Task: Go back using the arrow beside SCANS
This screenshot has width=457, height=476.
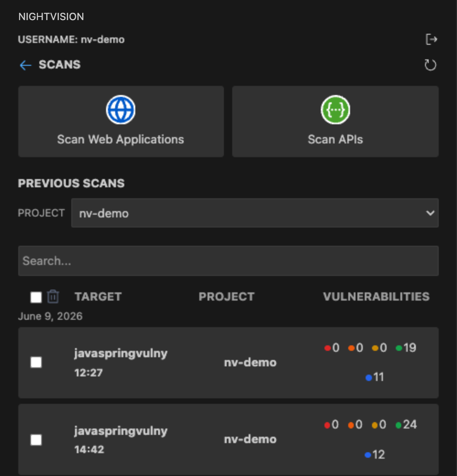Action: 26,65
